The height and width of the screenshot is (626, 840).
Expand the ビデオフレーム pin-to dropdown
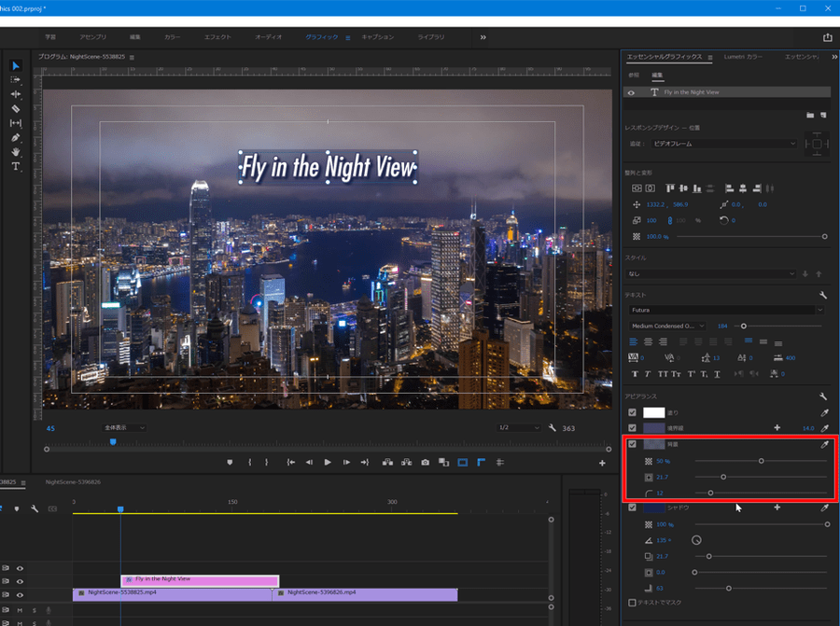[724, 144]
